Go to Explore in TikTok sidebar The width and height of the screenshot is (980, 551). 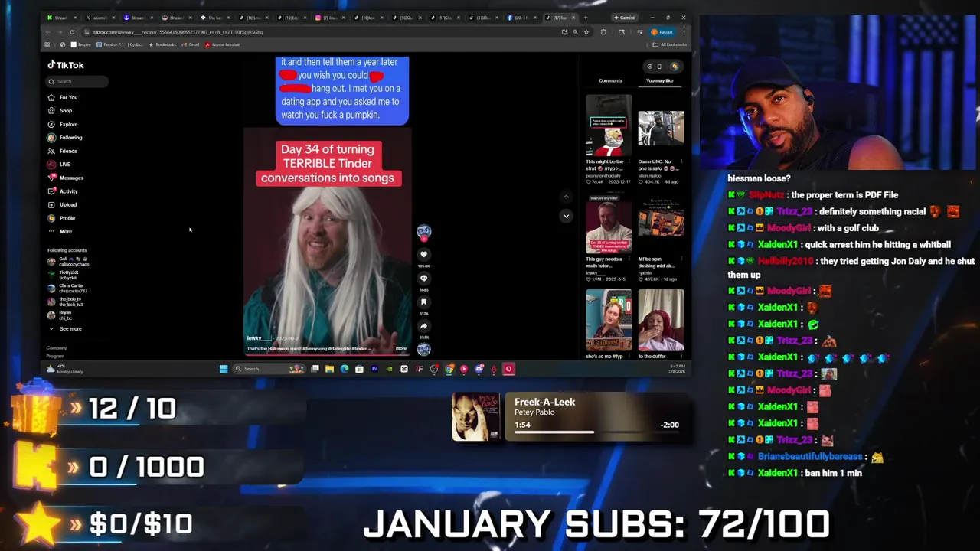pyautogui.click(x=63, y=124)
